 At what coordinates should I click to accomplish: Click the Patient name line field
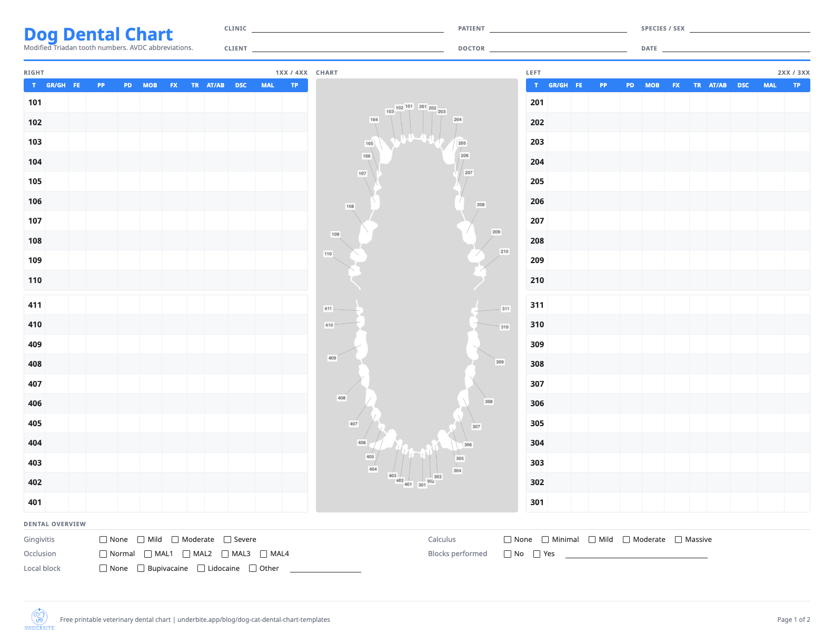[558, 28]
